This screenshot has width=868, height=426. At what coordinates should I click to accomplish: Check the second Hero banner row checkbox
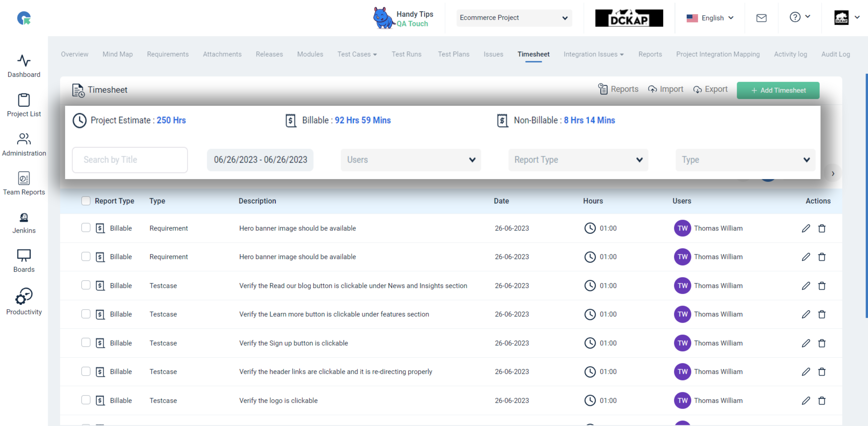point(86,256)
